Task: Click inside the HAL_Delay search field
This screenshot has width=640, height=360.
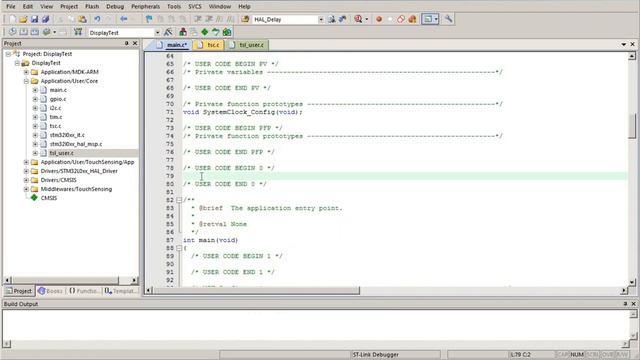Action: pyautogui.click(x=285, y=20)
